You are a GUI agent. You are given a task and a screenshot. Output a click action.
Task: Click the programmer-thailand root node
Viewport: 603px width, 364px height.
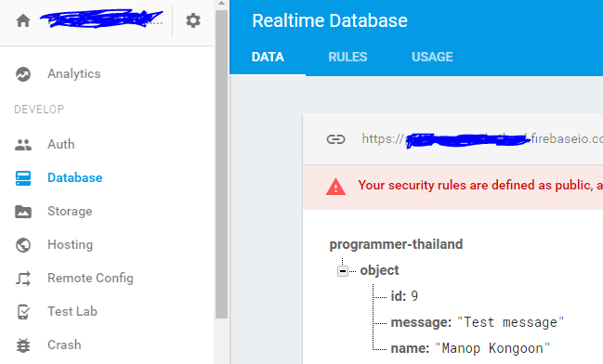coord(396,244)
